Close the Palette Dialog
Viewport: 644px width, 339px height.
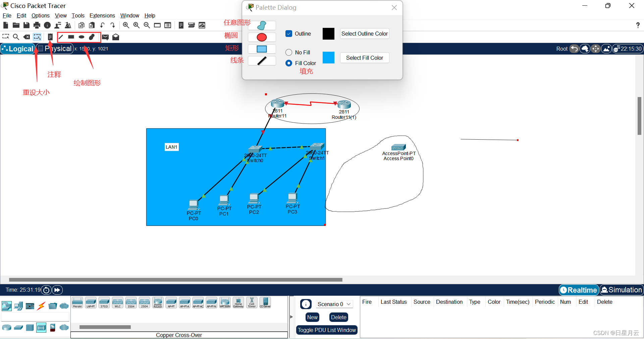(394, 7)
